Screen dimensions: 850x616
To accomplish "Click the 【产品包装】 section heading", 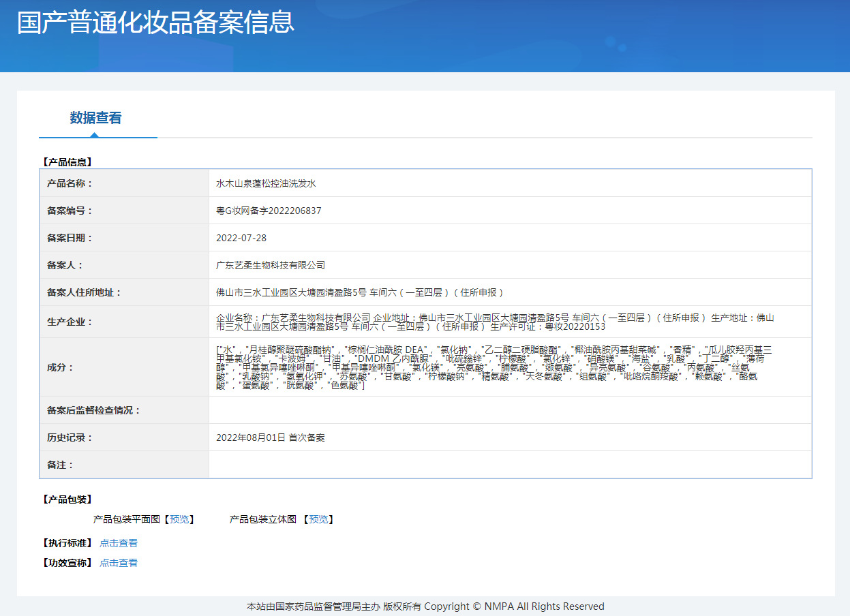I will pos(67,499).
